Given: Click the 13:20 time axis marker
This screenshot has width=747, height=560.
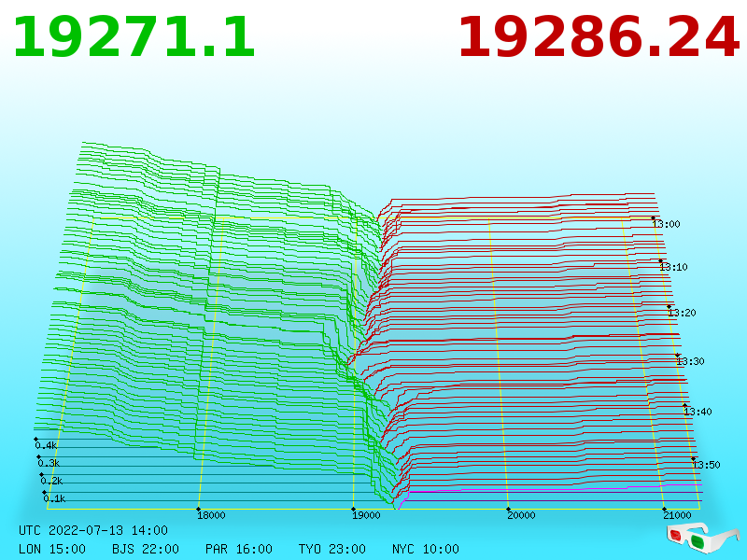Looking at the screenshot, I should click(682, 313).
